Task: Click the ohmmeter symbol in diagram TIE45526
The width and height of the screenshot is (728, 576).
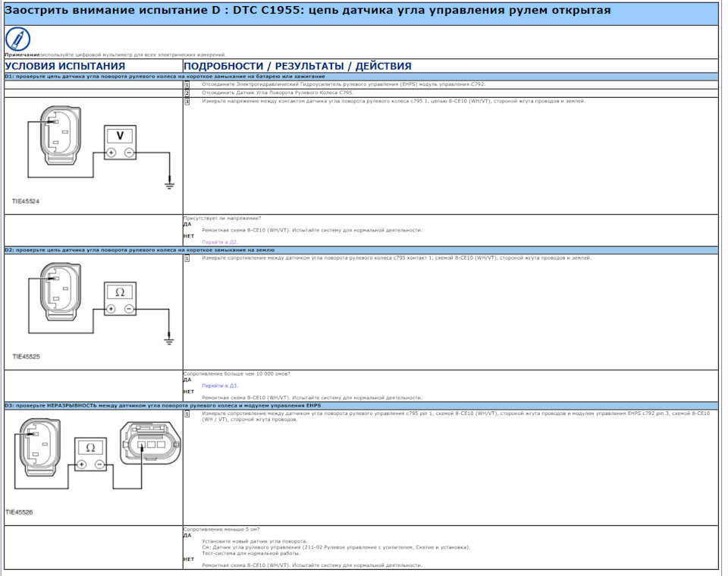Action: click(90, 454)
